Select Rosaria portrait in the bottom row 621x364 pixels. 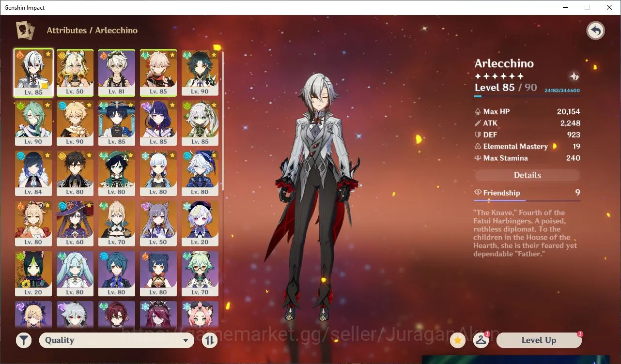[x=158, y=315]
